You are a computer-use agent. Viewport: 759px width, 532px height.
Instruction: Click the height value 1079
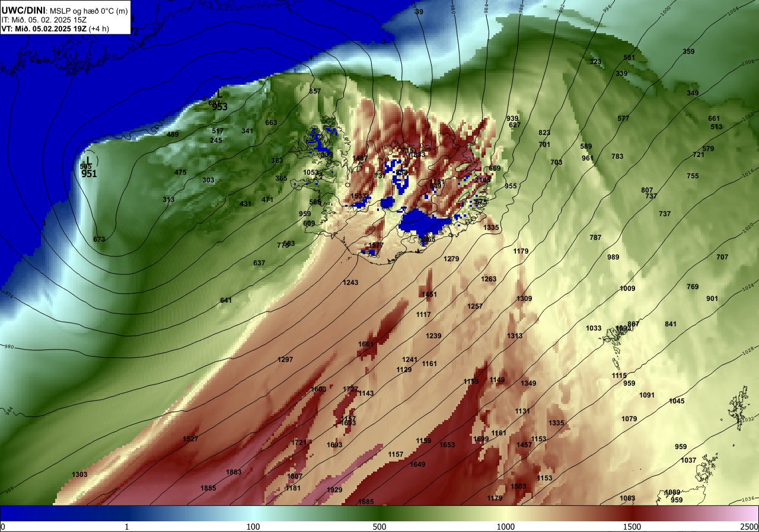tap(629, 419)
